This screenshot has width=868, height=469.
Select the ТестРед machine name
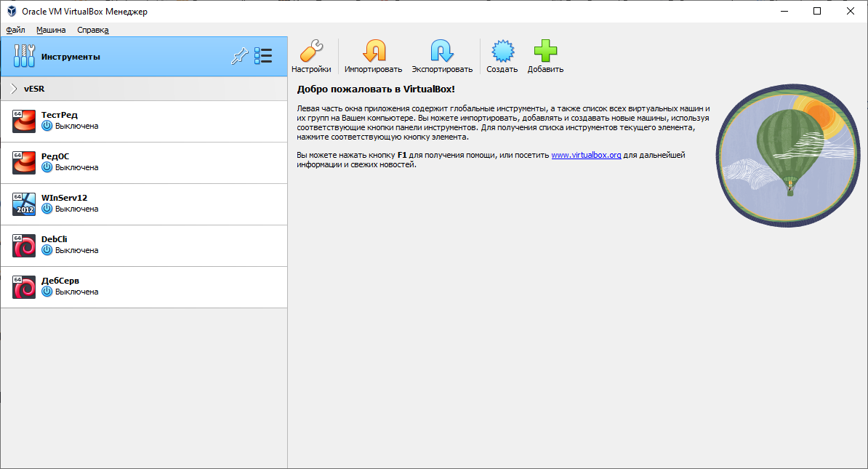click(59, 115)
